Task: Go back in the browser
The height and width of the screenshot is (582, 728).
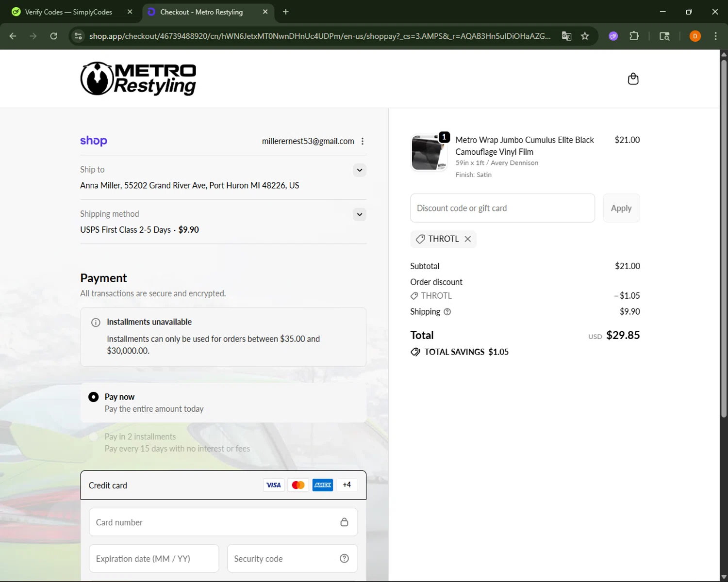Action: coord(13,36)
